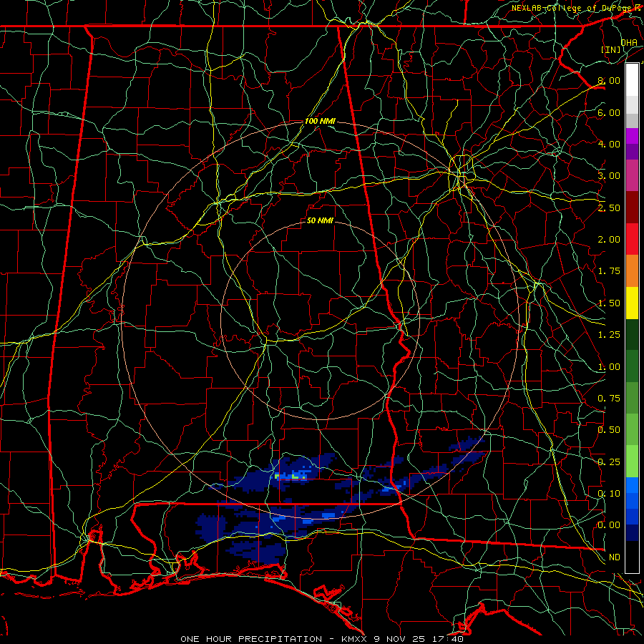Pick the yellow 1.50 legend swatch

(632, 303)
